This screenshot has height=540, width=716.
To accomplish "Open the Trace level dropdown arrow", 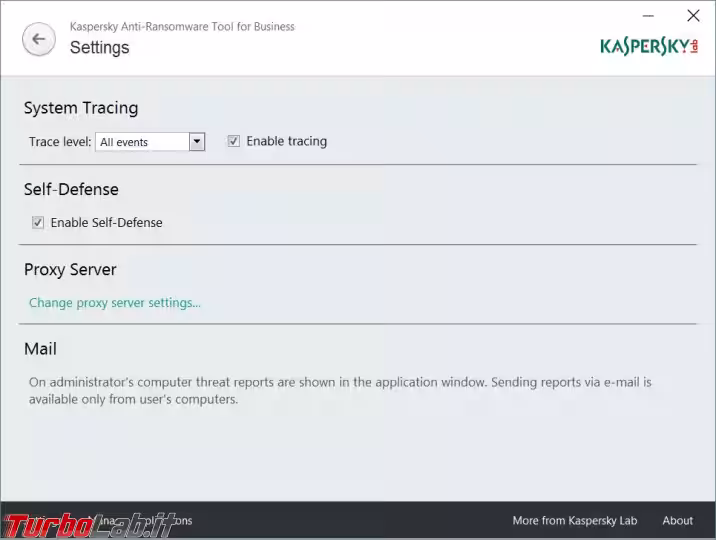I will tap(197, 142).
